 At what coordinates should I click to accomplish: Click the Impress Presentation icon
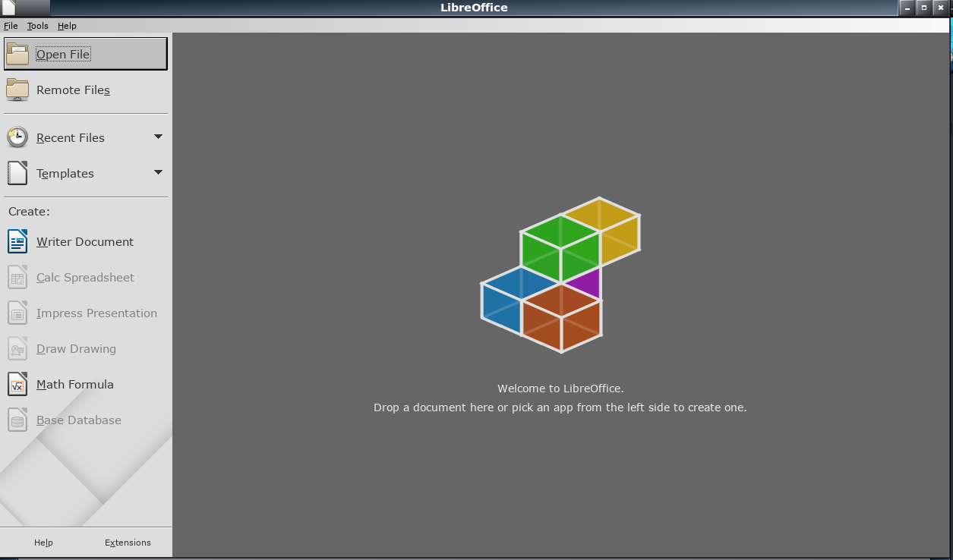coord(17,313)
